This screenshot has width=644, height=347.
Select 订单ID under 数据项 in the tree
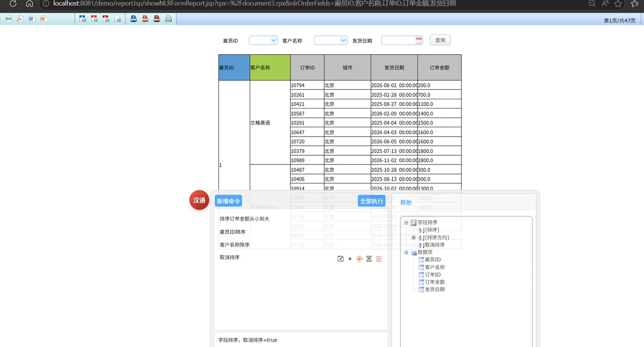(x=433, y=274)
